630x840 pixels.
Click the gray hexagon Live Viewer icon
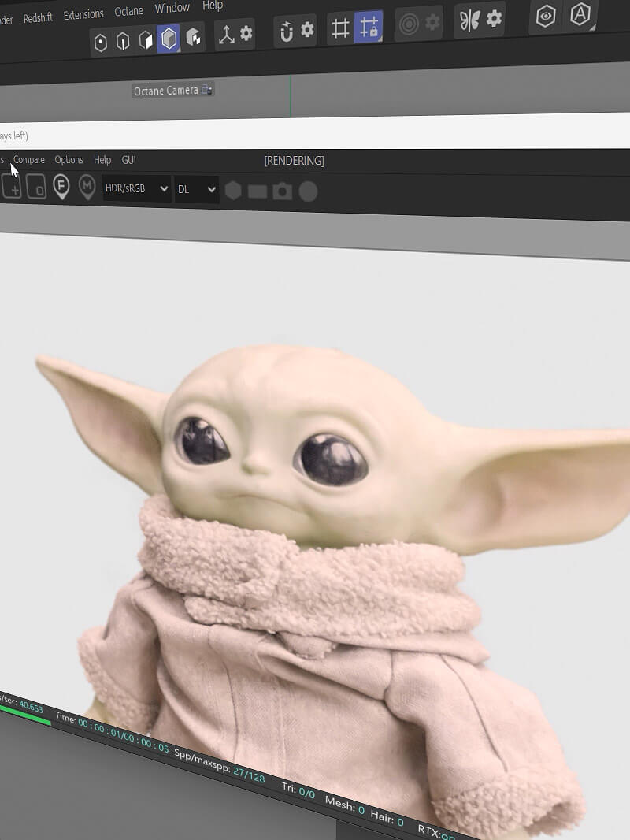tap(233, 191)
